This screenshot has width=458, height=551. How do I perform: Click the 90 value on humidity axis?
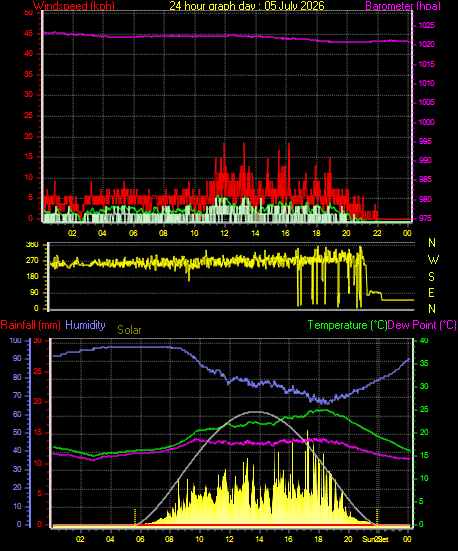(x=17, y=358)
